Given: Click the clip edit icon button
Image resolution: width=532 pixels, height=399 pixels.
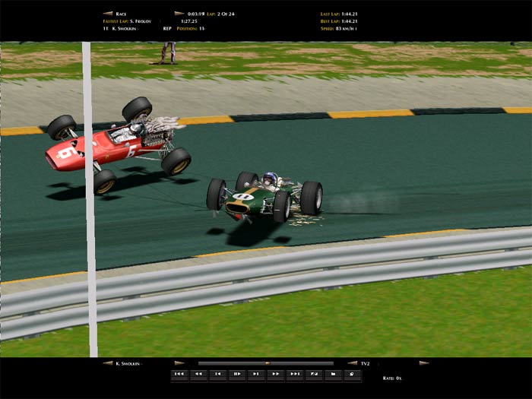Looking at the screenshot, I should point(313,374).
